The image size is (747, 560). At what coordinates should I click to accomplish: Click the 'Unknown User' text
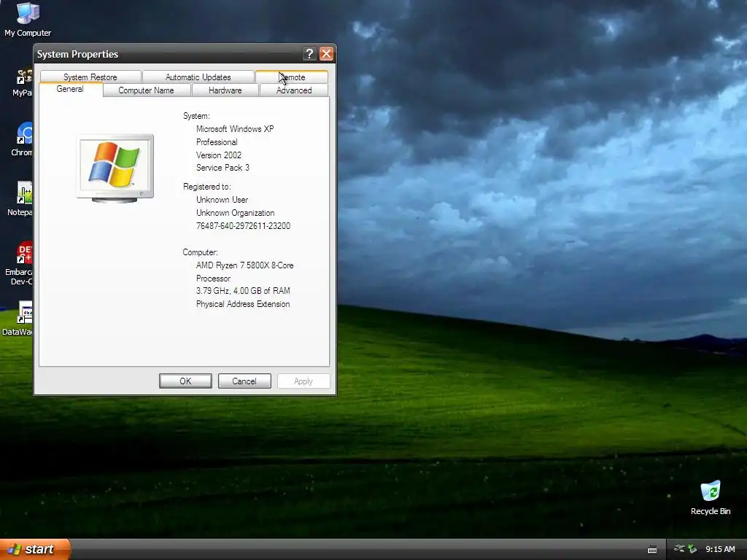coord(222,200)
